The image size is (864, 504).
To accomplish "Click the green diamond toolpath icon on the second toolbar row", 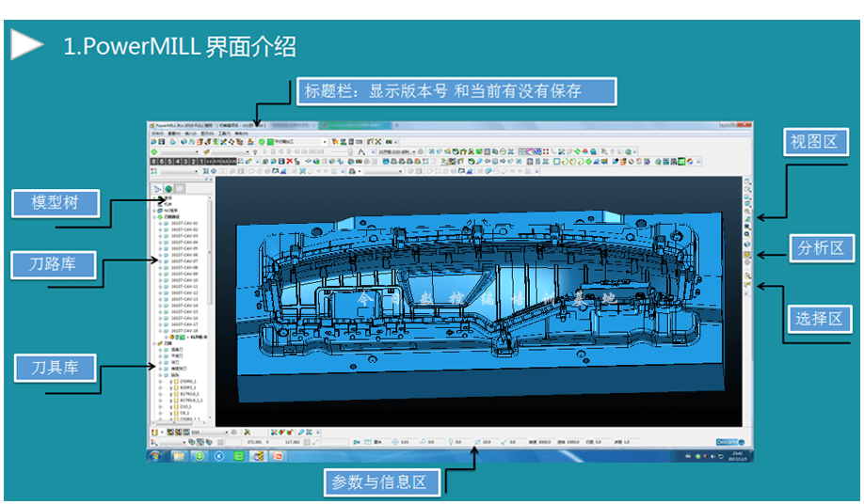I will pyautogui.click(x=153, y=151).
